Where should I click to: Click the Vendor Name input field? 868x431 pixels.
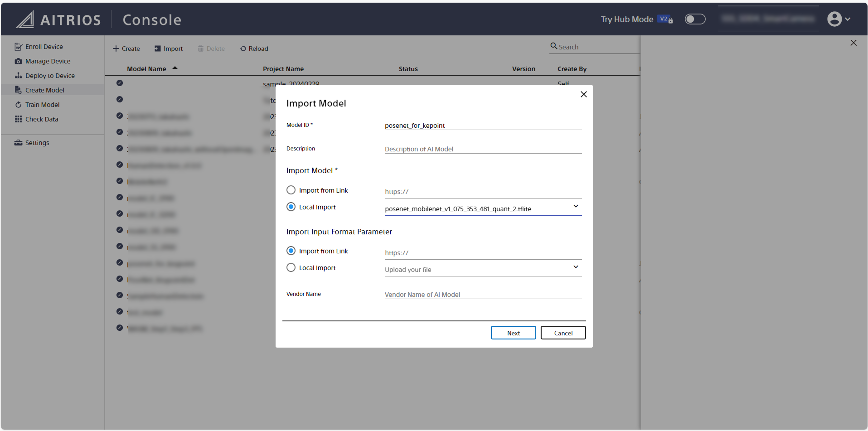483,294
